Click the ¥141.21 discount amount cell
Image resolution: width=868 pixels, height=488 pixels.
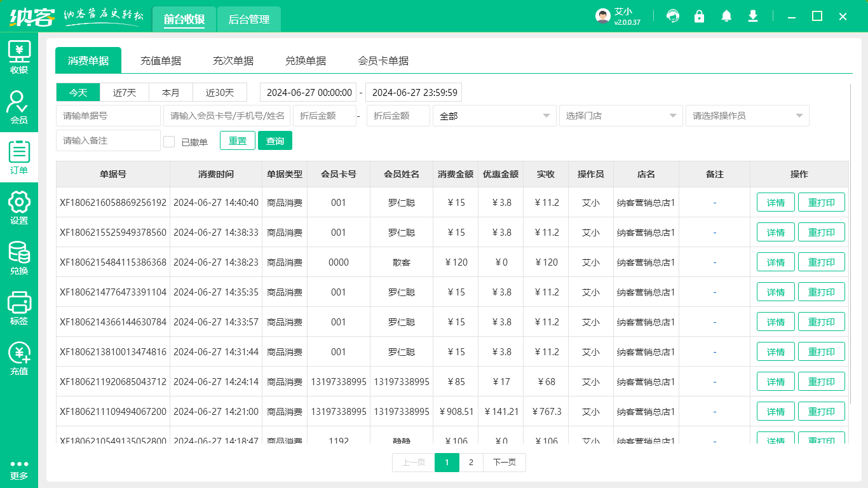tap(501, 412)
